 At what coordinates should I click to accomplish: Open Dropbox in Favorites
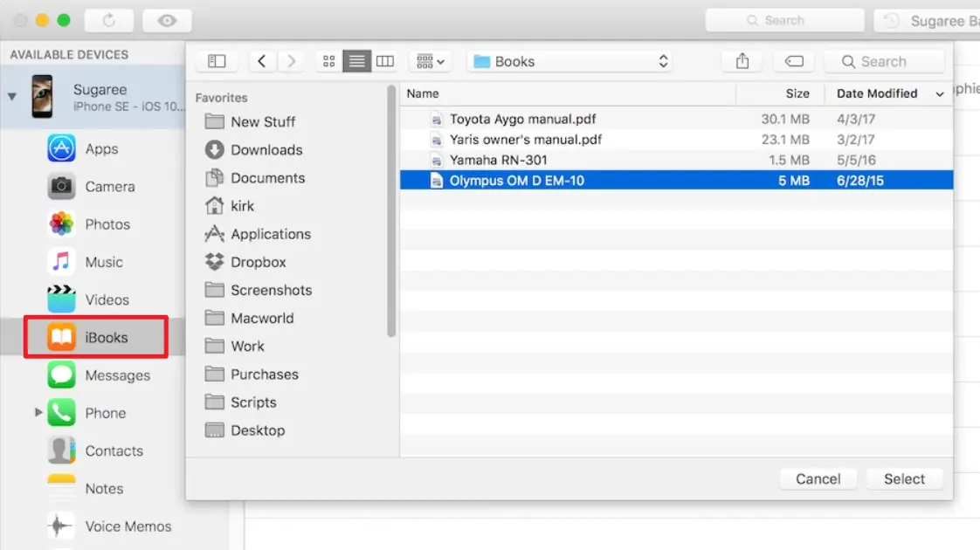(245, 262)
